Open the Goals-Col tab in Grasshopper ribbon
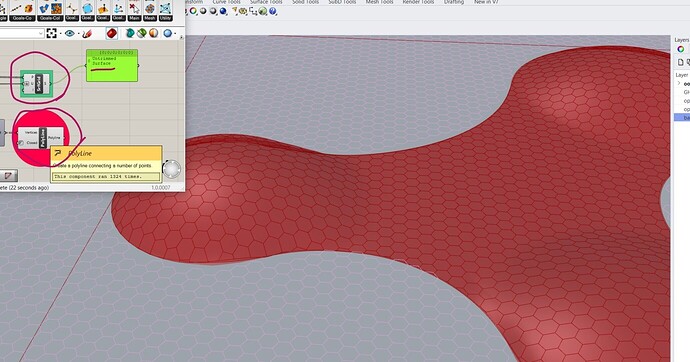 [50, 18]
